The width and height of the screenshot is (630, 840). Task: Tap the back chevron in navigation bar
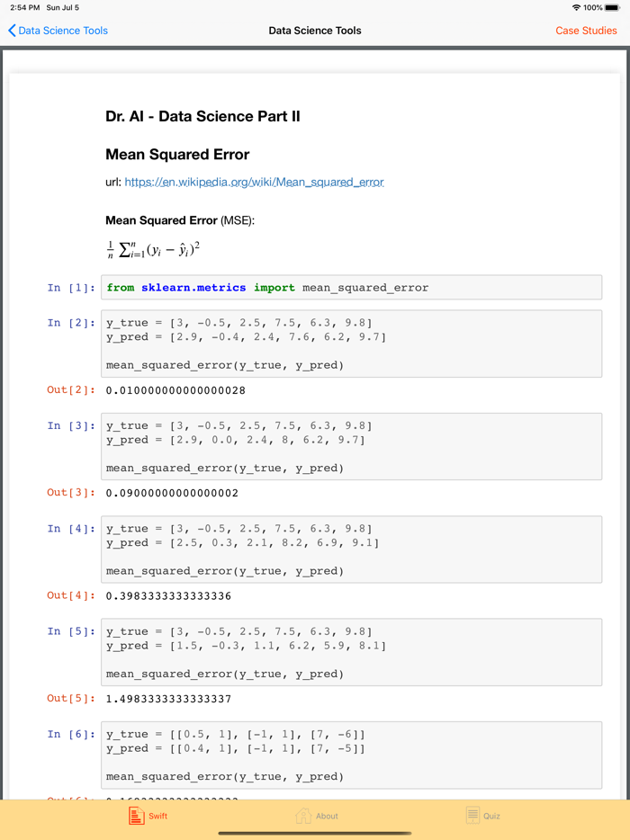(x=10, y=30)
